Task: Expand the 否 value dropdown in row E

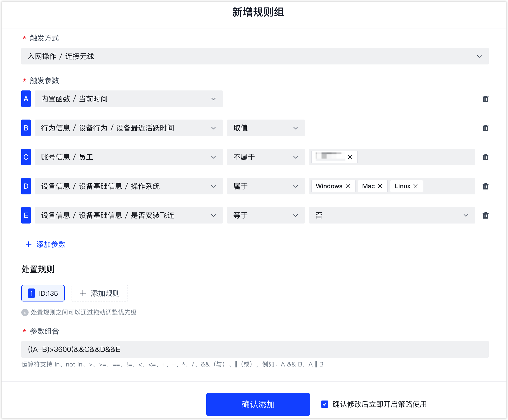Action: pos(392,215)
